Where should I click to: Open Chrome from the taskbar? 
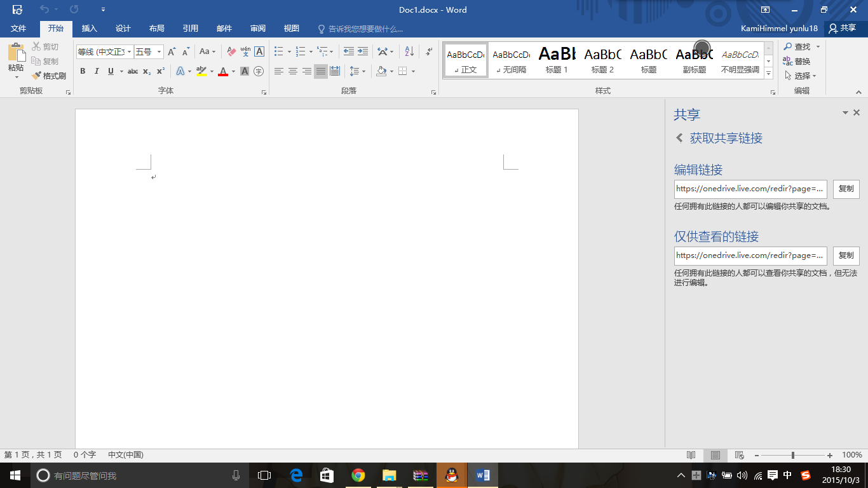coord(358,475)
